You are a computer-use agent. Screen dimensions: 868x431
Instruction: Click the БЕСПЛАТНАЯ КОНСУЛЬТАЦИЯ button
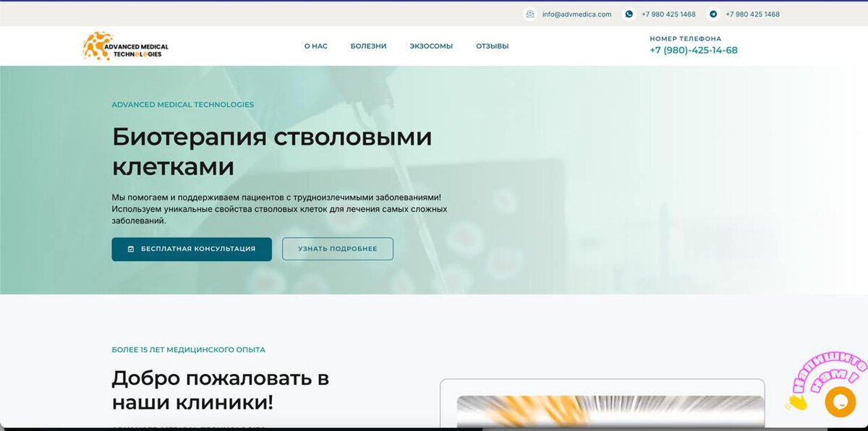[x=191, y=249]
